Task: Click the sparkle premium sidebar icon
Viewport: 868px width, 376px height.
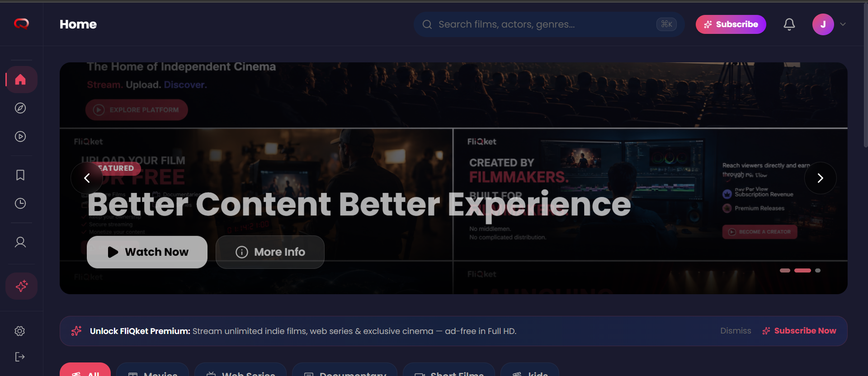Action: tap(21, 286)
